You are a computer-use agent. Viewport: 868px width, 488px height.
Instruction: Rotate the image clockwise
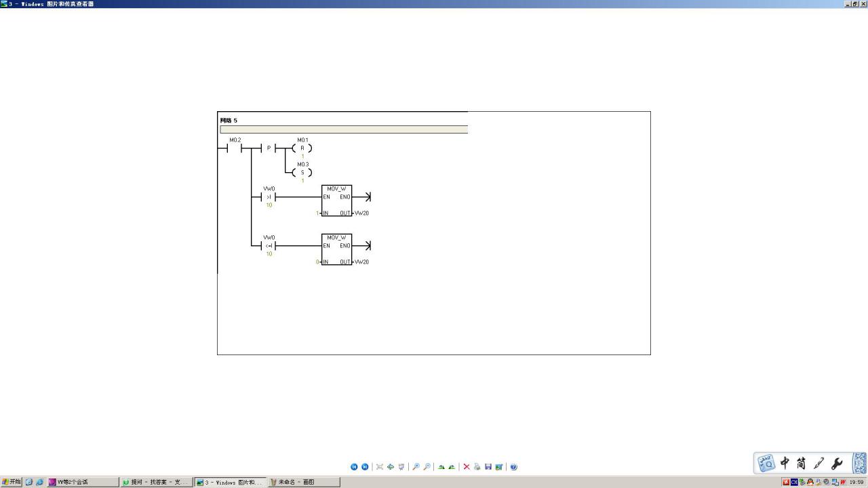click(441, 467)
